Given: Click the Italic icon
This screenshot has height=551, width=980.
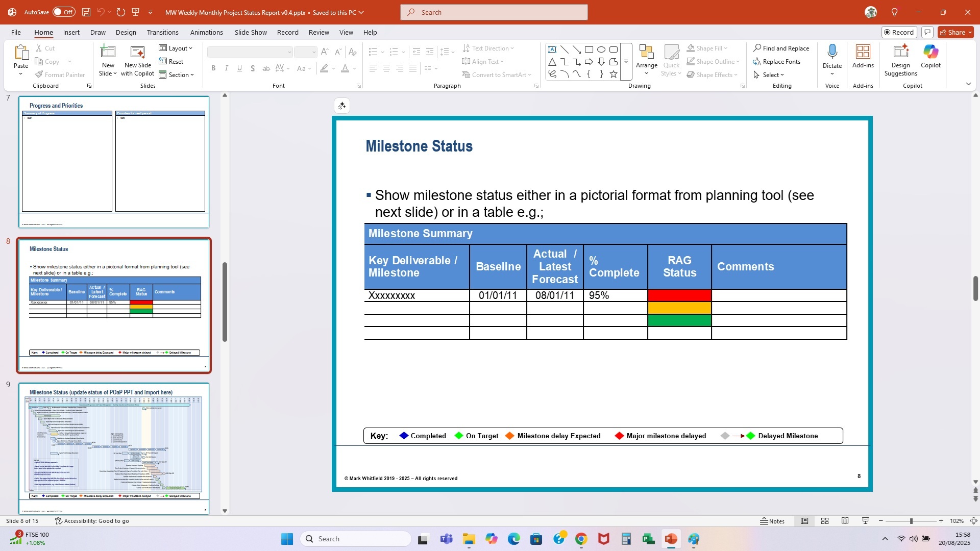Looking at the screenshot, I should [x=226, y=68].
